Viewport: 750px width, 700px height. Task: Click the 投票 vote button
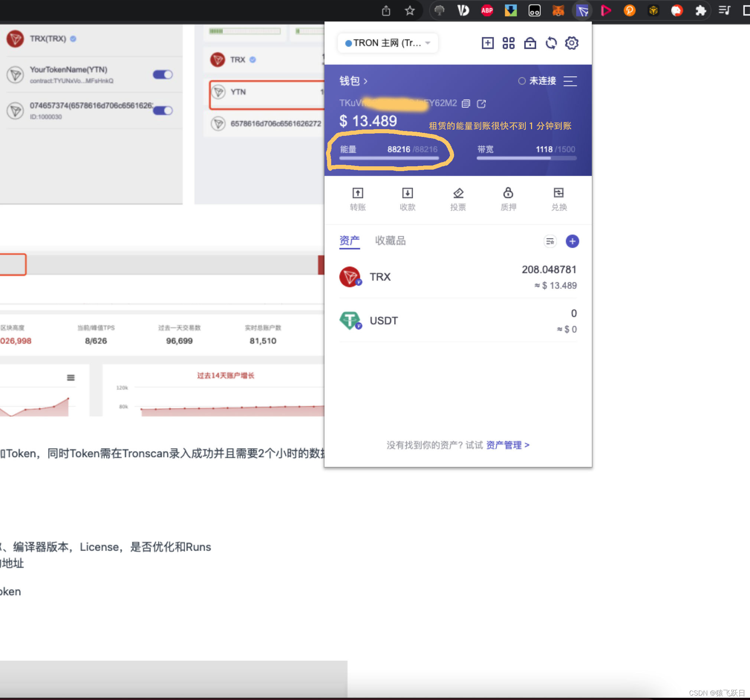point(458,199)
